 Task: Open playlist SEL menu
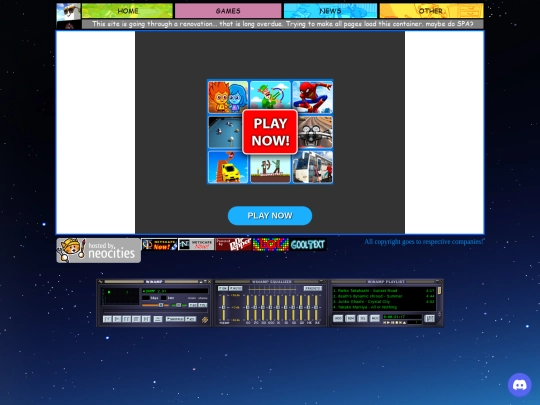tap(362, 318)
